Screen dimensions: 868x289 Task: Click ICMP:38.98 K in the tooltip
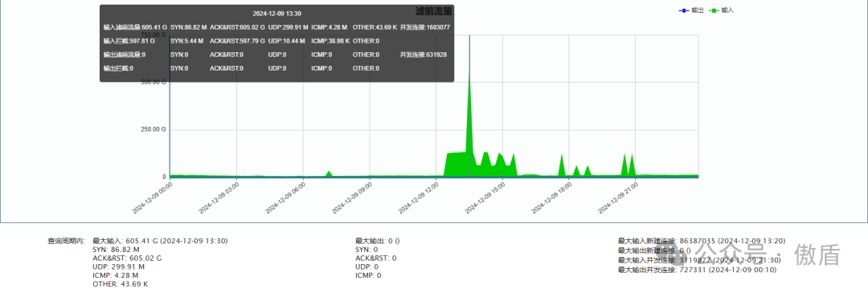(x=330, y=41)
